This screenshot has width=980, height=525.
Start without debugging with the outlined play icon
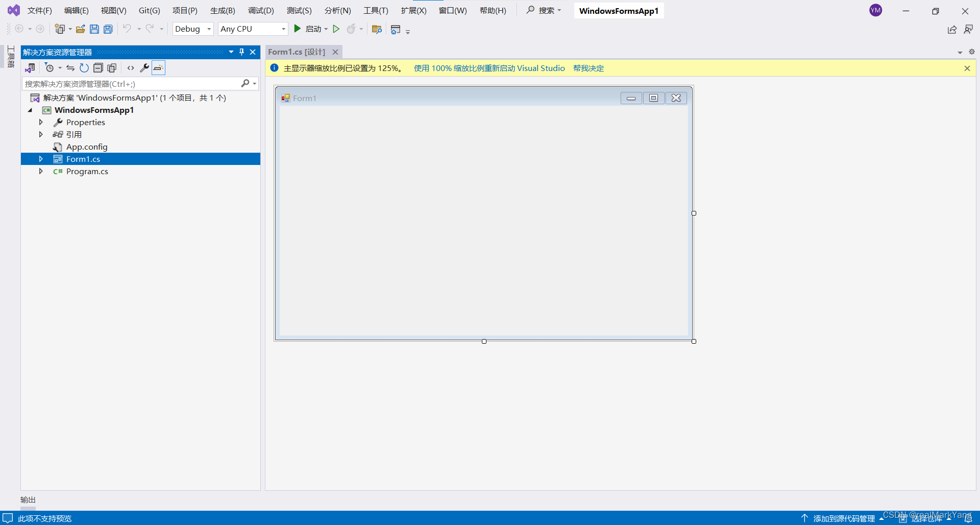pyautogui.click(x=336, y=29)
